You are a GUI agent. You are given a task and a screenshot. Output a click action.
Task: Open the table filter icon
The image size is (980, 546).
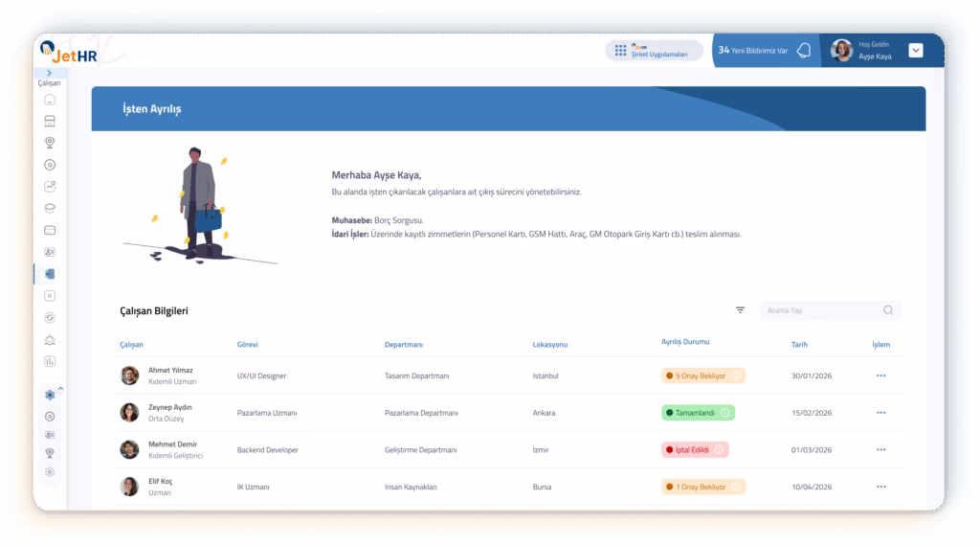tap(740, 310)
